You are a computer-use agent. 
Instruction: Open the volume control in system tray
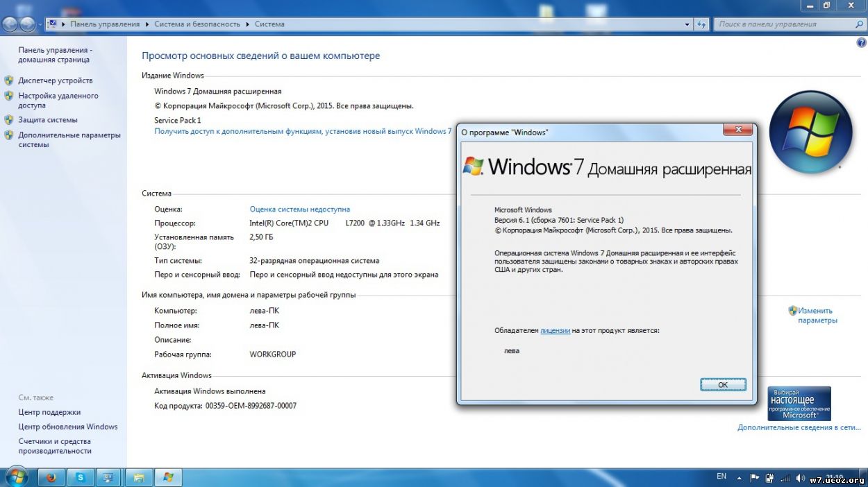point(801,477)
